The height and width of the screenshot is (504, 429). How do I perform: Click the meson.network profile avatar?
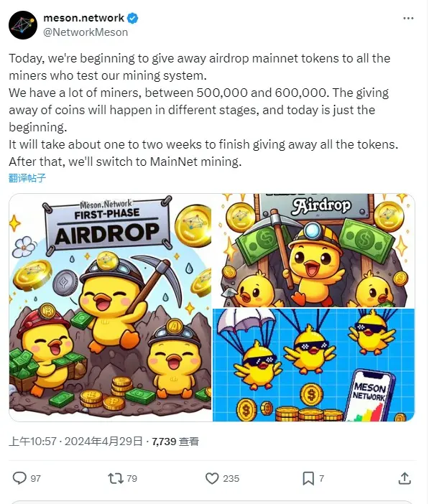(23, 25)
